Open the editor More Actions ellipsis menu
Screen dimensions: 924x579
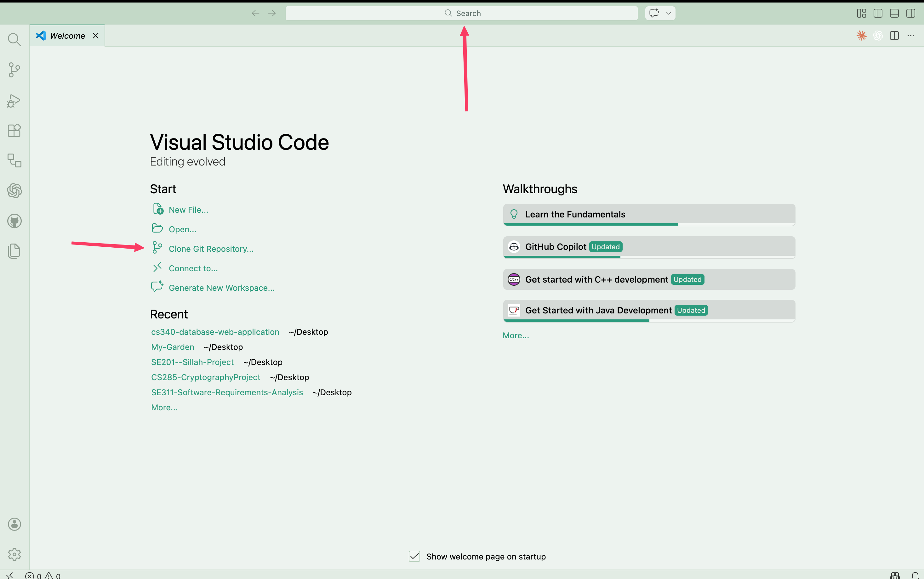coord(911,35)
